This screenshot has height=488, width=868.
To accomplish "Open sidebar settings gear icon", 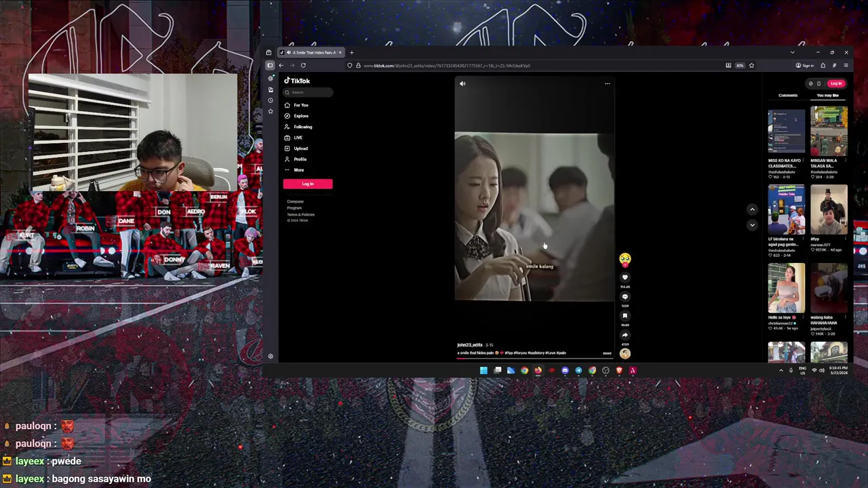I will (x=271, y=357).
